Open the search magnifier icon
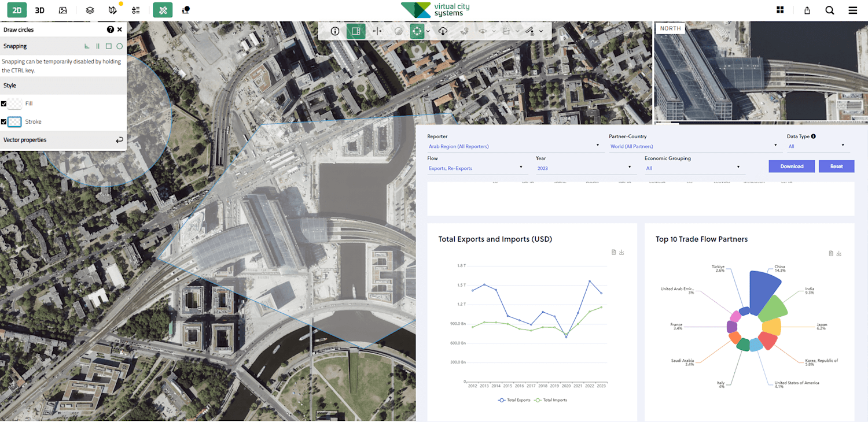This screenshot has width=868, height=422. click(830, 10)
